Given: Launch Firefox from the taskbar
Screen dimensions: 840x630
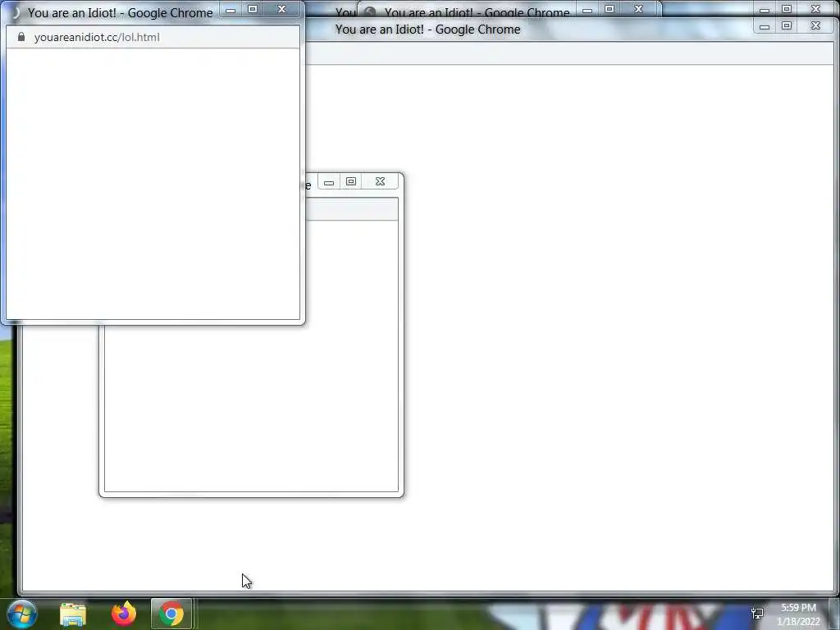Looking at the screenshot, I should [x=123, y=614].
